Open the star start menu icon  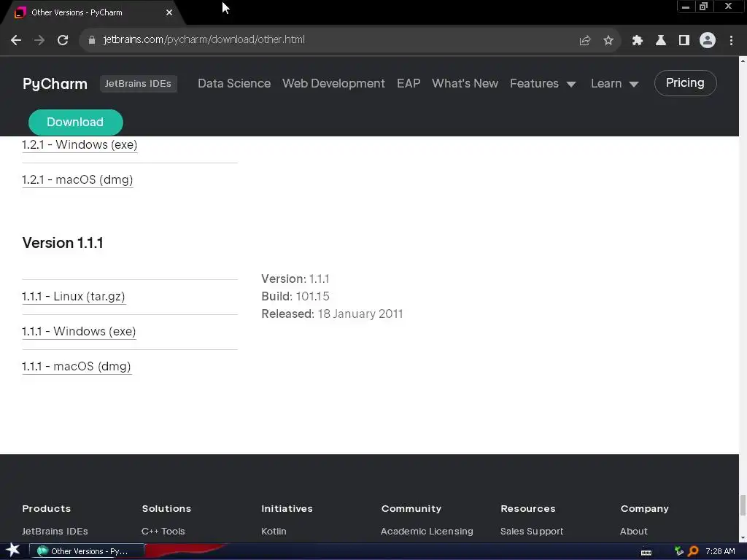(x=13, y=551)
